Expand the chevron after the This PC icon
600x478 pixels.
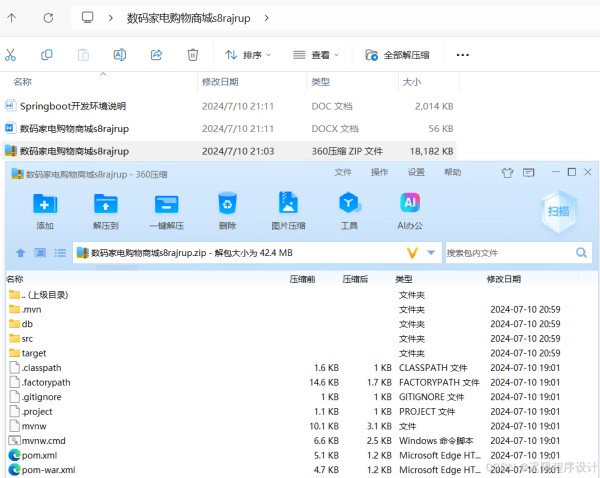pyautogui.click(x=111, y=18)
